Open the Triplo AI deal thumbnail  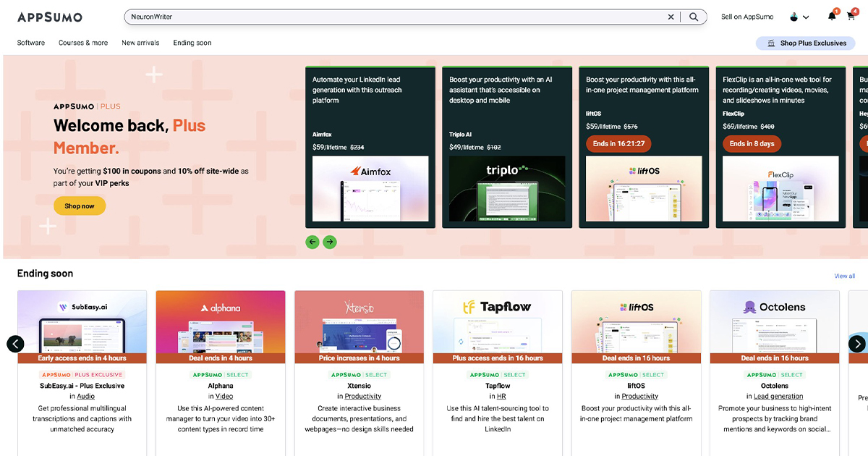tap(507, 189)
